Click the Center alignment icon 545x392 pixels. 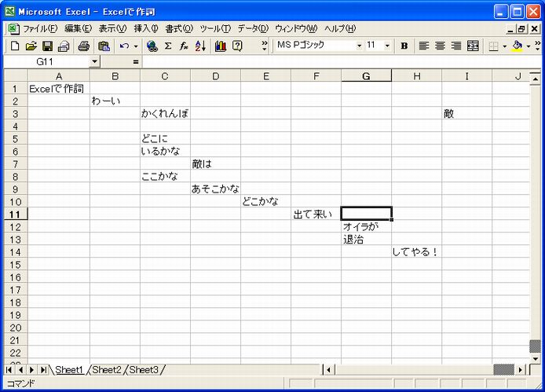click(x=440, y=46)
